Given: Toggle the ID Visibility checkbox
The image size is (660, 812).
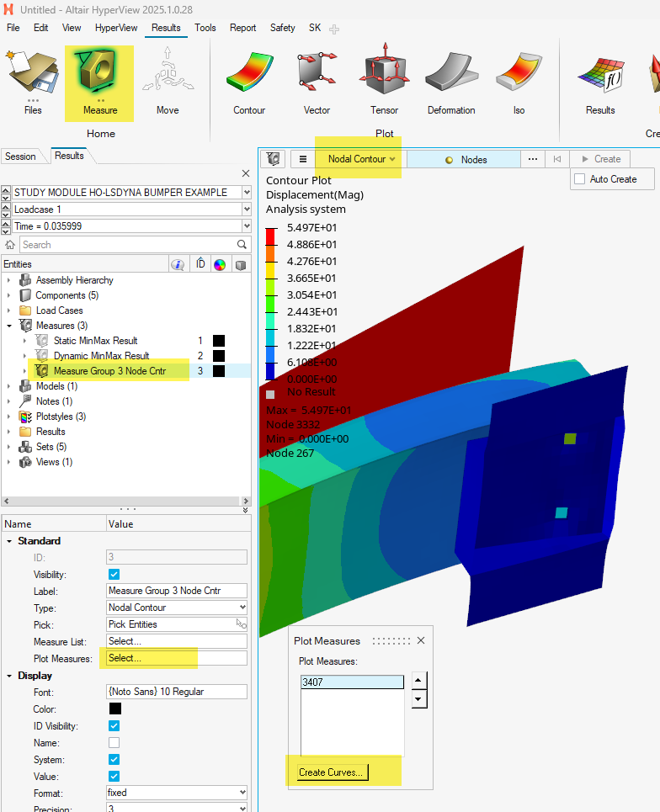Looking at the screenshot, I should click(114, 725).
